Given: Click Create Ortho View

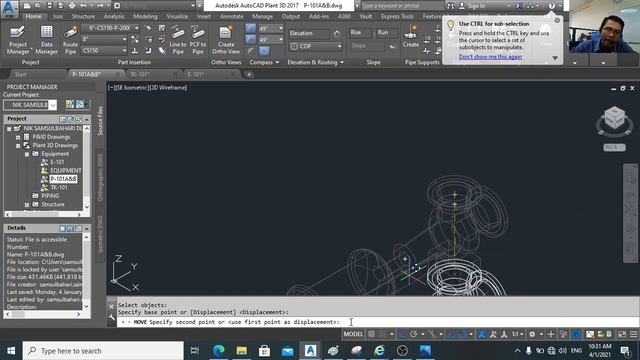Looking at the screenshot, I should [x=226, y=40].
